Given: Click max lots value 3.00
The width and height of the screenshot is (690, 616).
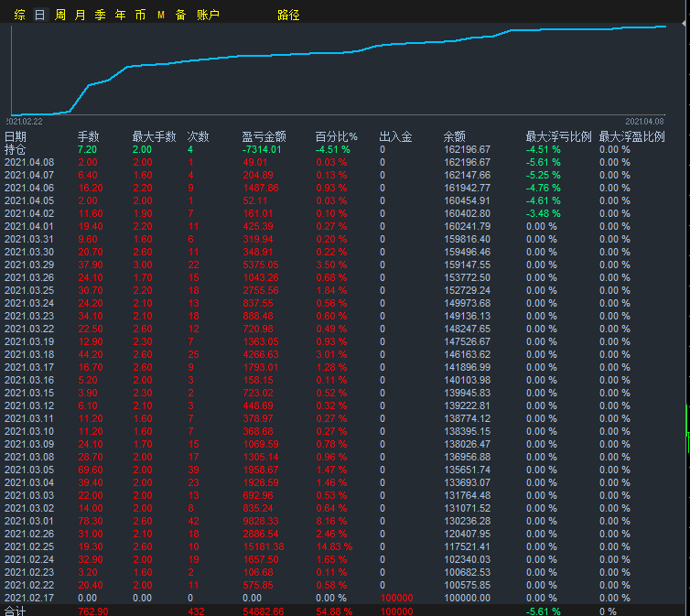Looking at the screenshot, I should pyautogui.click(x=143, y=265).
